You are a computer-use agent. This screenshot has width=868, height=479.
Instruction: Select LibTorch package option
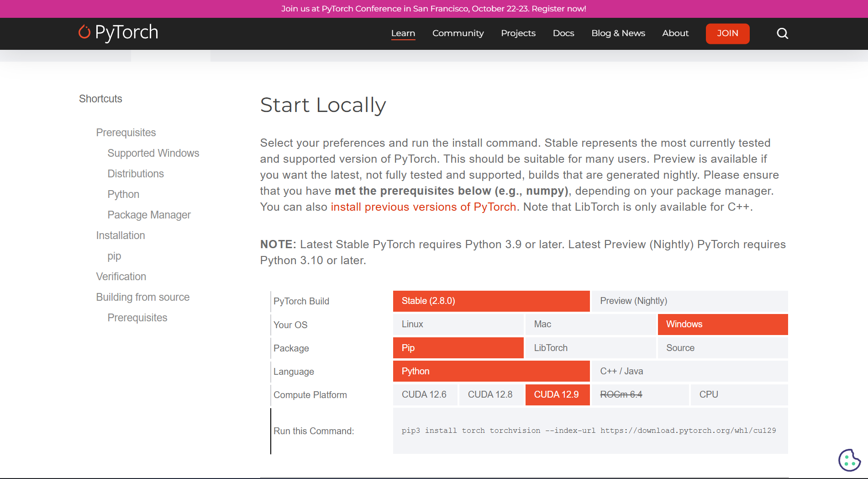(590, 348)
